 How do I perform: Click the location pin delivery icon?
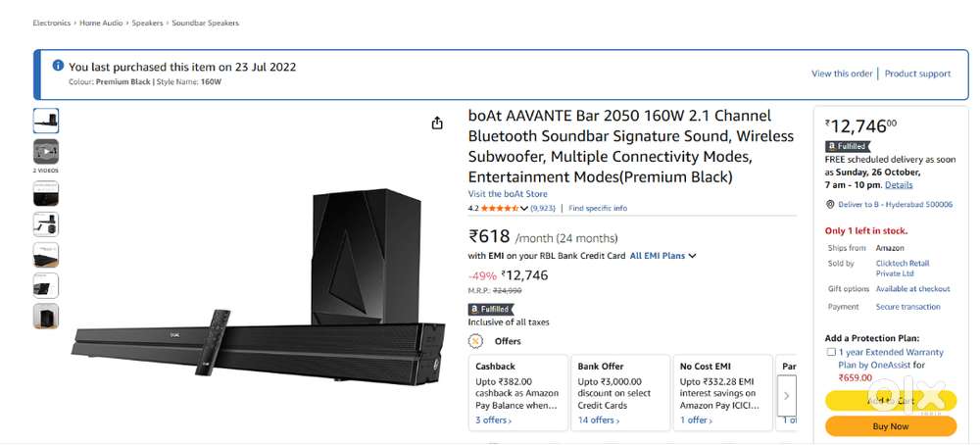coord(830,205)
